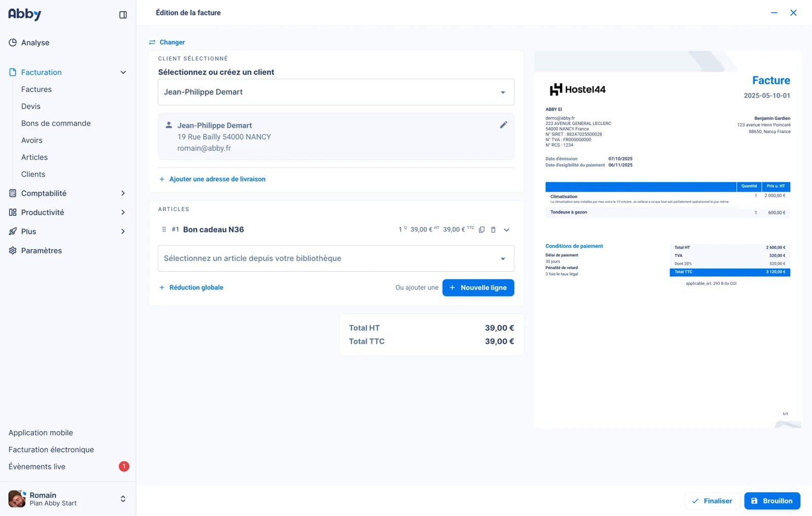The image size is (812, 516).
Task: Duplicate the Bon cadeau N36 line
Action: tap(482, 230)
